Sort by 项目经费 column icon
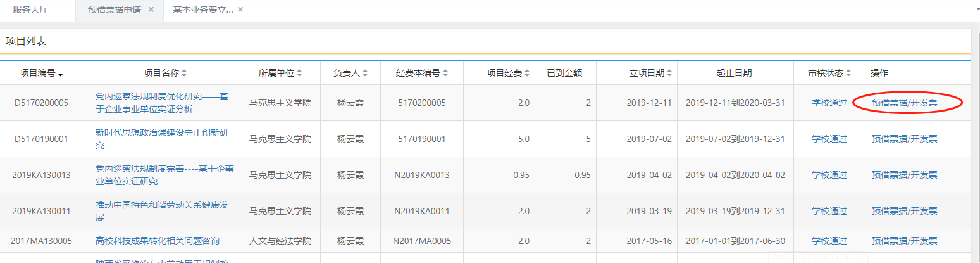This screenshot has width=980, height=263. (527, 74)
